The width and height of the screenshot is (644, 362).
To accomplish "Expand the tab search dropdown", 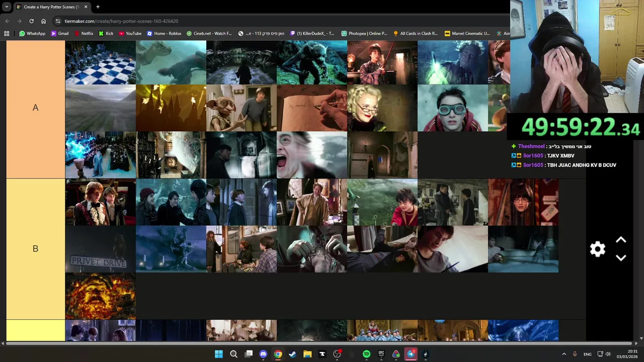I will tap(7, 7).
